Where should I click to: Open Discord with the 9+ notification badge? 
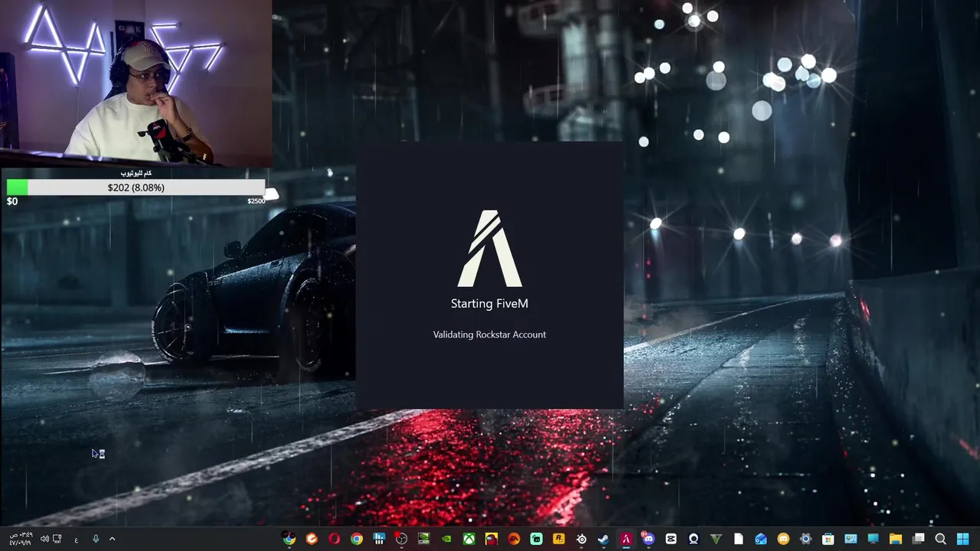click(x=648, y=539)
